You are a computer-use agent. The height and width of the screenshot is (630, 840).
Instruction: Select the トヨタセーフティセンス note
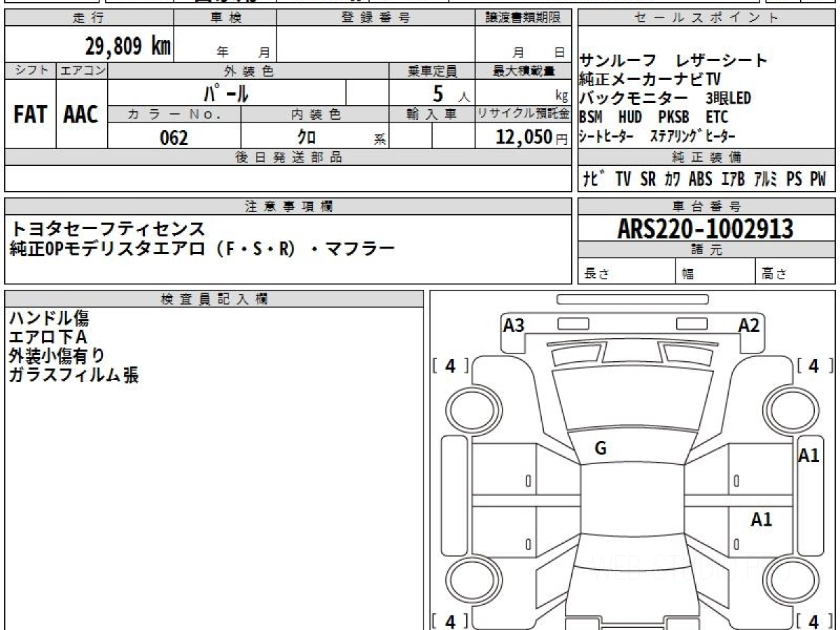[x=108, y=229]
